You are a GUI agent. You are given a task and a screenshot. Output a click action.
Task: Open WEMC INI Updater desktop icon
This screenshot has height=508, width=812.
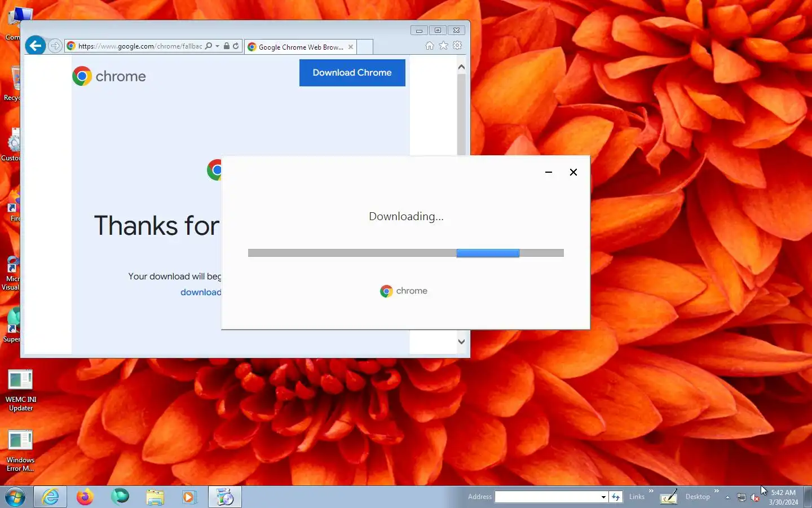(x=21, y=390)
